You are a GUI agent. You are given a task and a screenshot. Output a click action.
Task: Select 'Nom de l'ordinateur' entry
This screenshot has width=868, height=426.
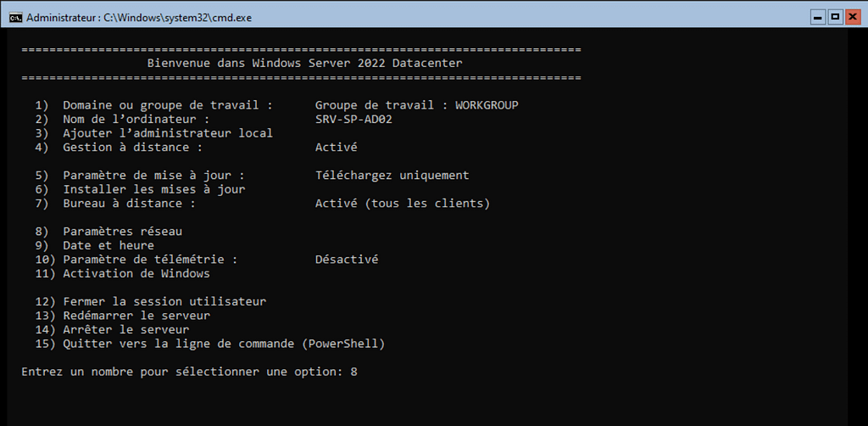pyautogui.click(x=136, y=119)
